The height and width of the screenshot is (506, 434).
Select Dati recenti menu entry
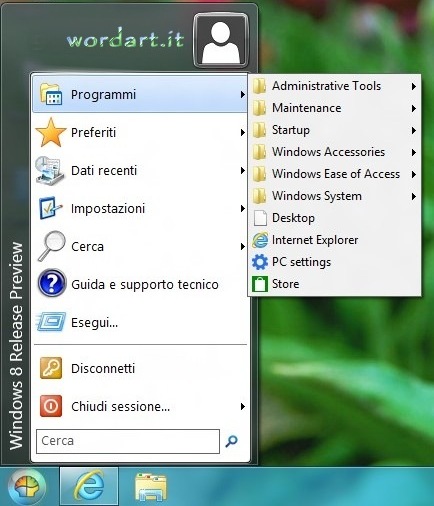click(x=140, y=171)
